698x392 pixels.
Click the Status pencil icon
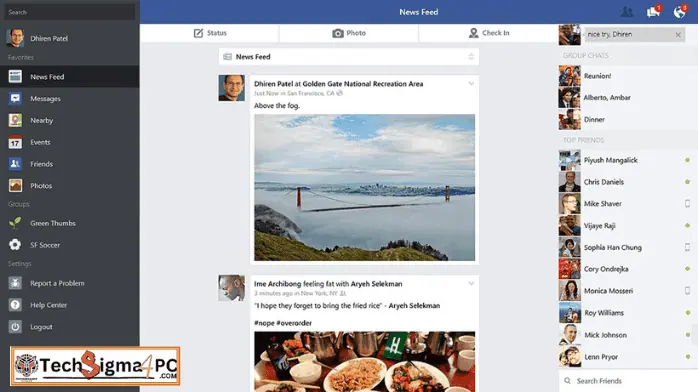199,33
